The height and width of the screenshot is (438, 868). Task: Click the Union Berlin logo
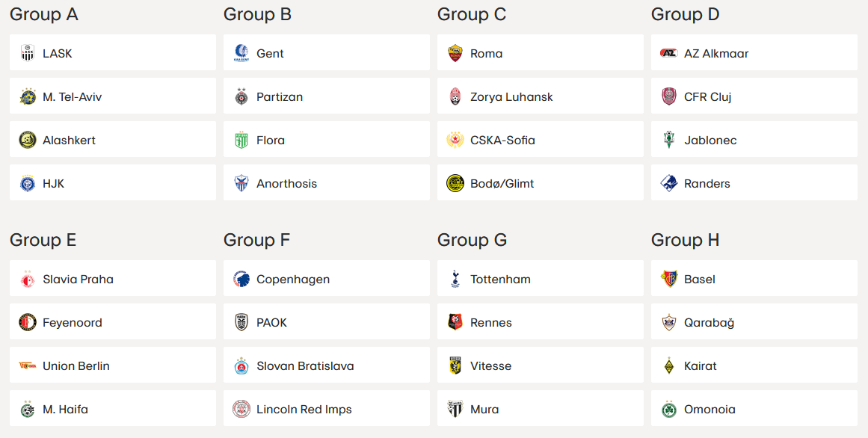pyautogui.click(x=28, y=365)
